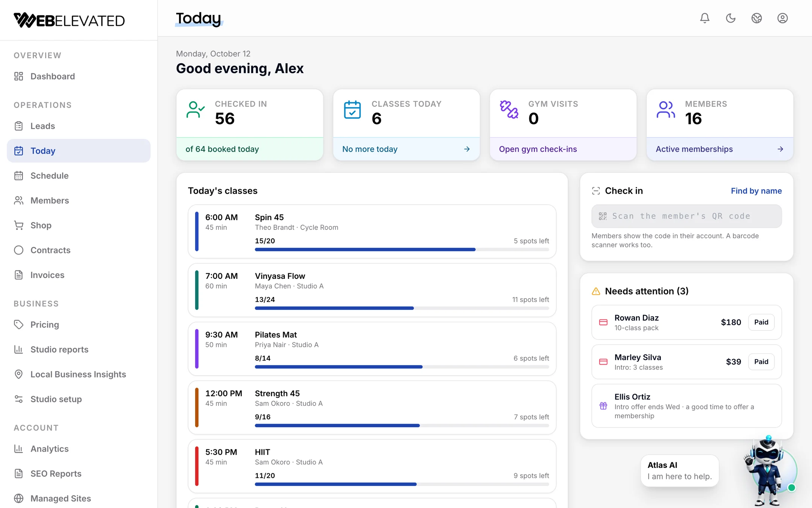Click the Contracts circle icon

[x=19, y=250]
